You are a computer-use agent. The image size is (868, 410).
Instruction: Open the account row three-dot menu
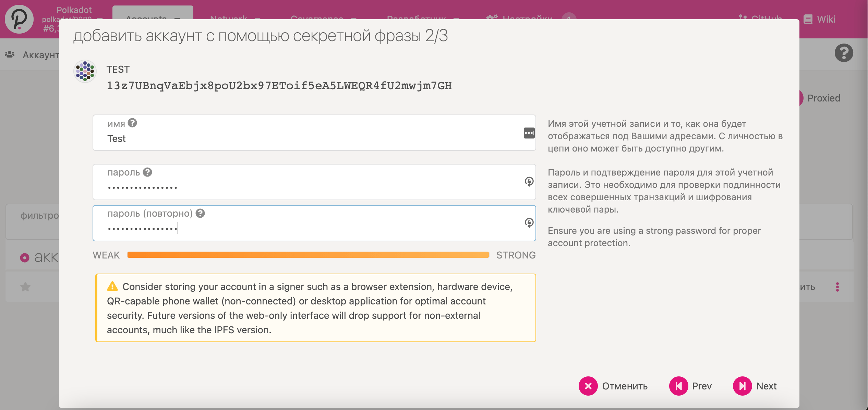(x=837, y=287)
